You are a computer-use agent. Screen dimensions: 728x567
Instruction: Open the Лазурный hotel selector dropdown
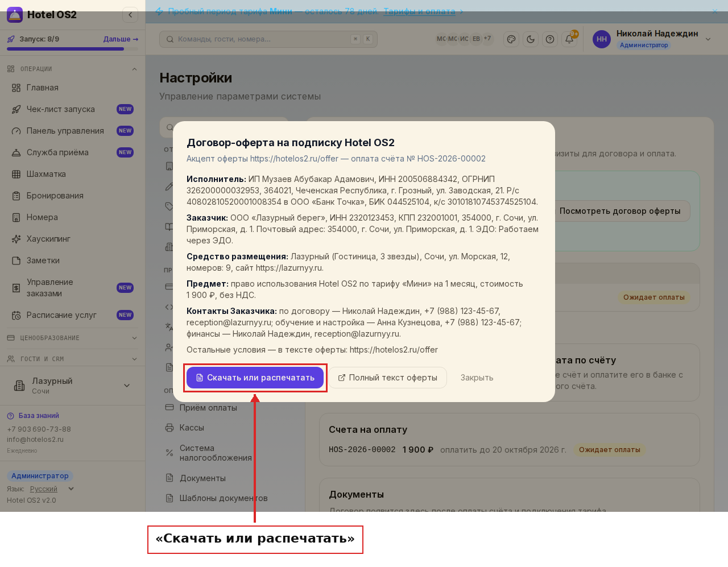tap(72, 386)
